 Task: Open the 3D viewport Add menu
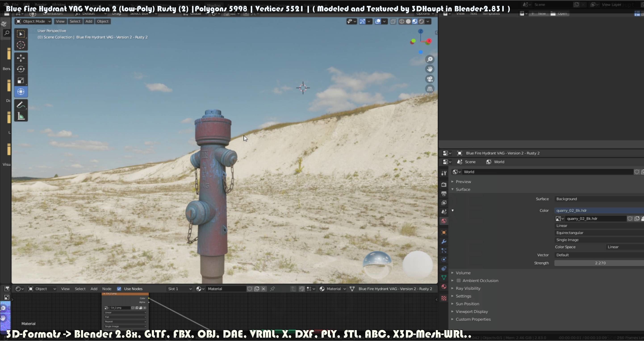tap(89, 21)
